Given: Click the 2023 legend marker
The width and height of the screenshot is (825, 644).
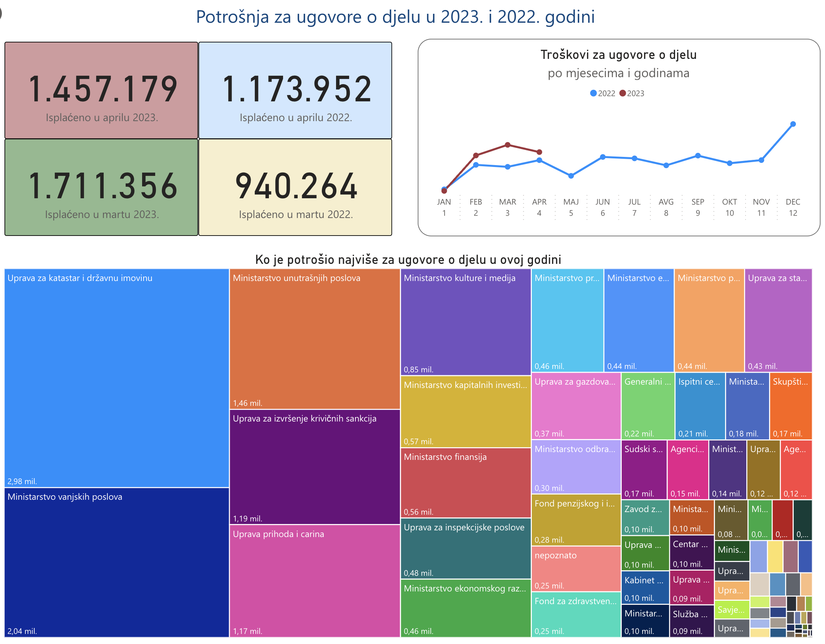Looking at the screenshot, I should [x=622, y=93].
